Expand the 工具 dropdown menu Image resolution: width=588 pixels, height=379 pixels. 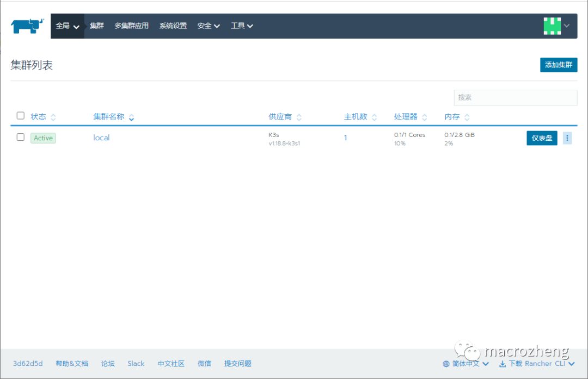click(242, 26)
